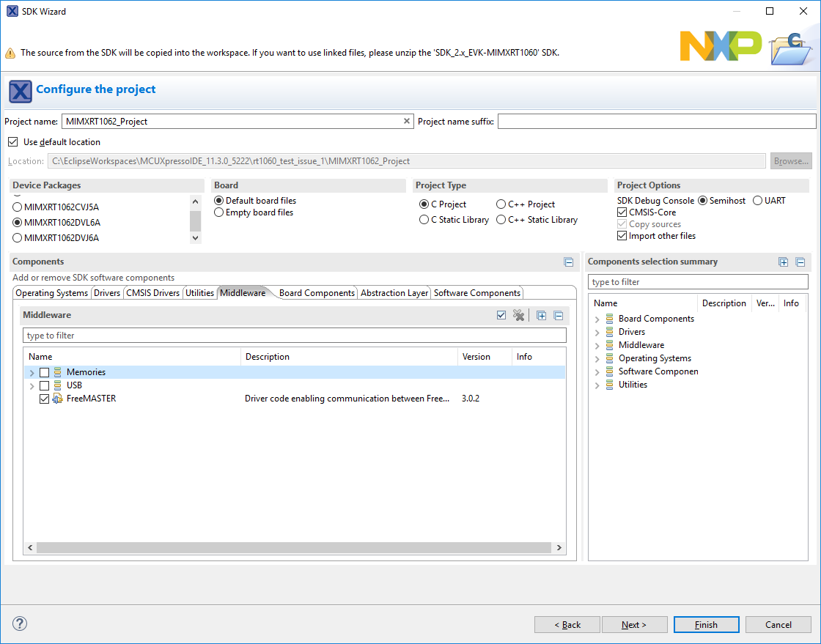Enable the Empty board files option
The image size is (821, 644).
(218, 212)
